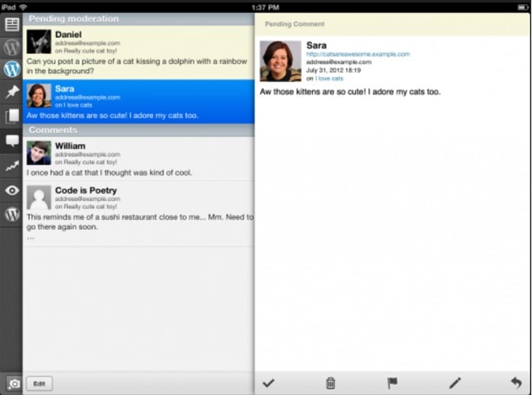Screen dimensions: 532x395
Task: Select Sara's highlighted pending comment row
Action: 139,102
